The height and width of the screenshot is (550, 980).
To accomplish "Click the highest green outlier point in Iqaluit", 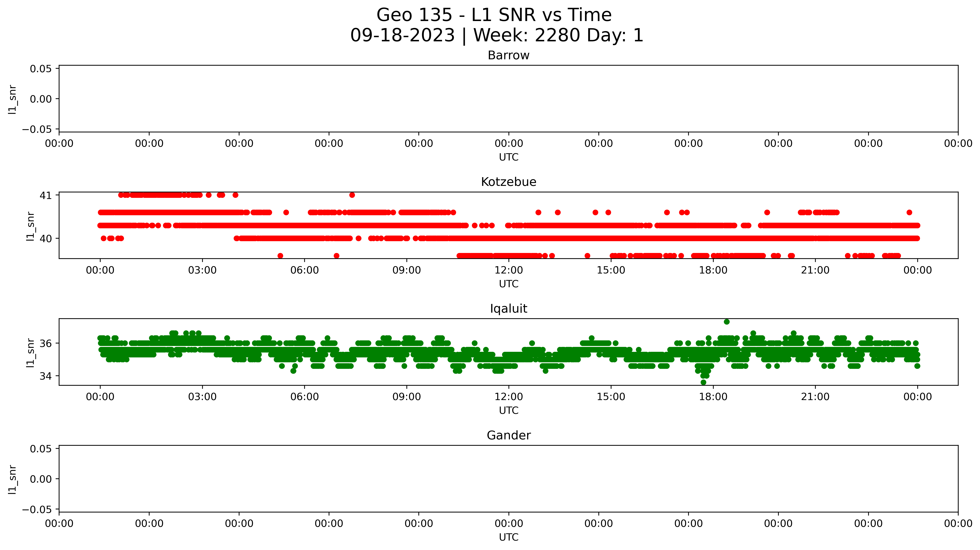I will (x=727, y=322).
